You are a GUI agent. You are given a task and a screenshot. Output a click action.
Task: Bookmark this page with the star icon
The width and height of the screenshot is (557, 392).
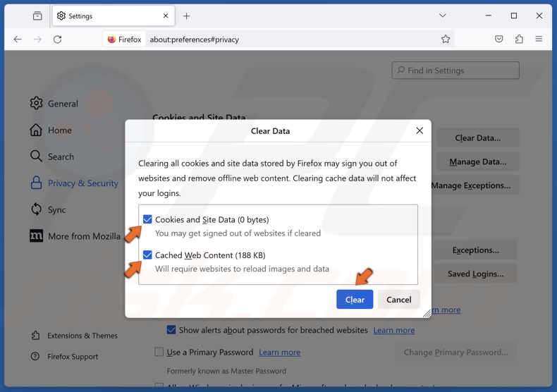click(446, 39)
